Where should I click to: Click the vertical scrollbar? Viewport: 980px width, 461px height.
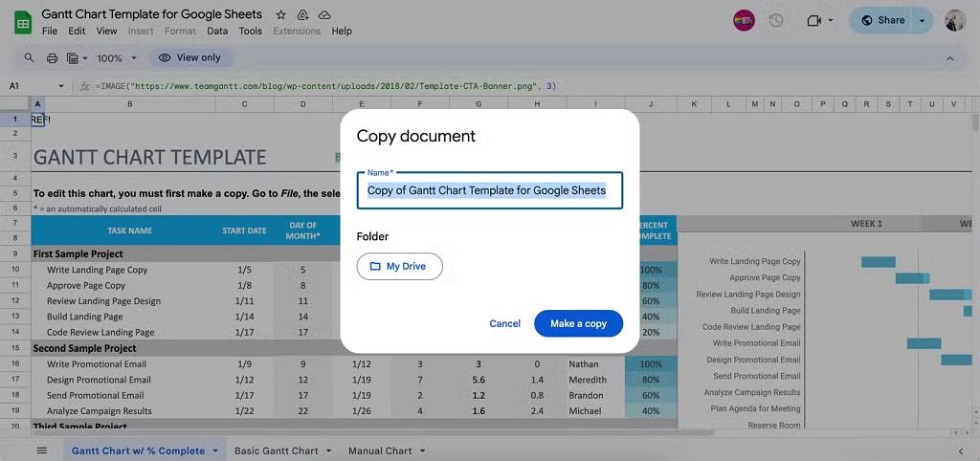pyautogui.click(x=975, y=121)
